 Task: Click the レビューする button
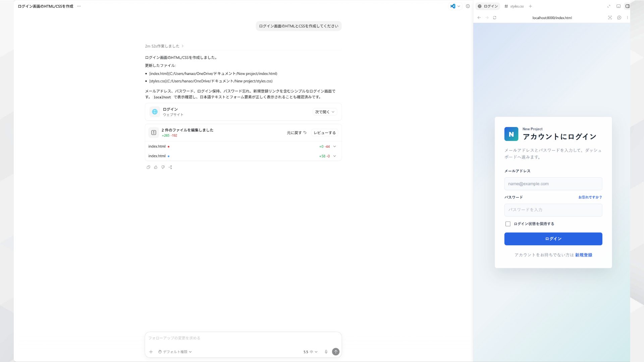[x=324, y=133]
